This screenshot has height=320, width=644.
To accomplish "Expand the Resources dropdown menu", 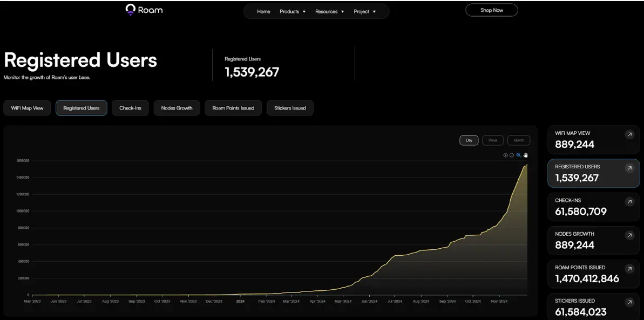I will (329, 11).
